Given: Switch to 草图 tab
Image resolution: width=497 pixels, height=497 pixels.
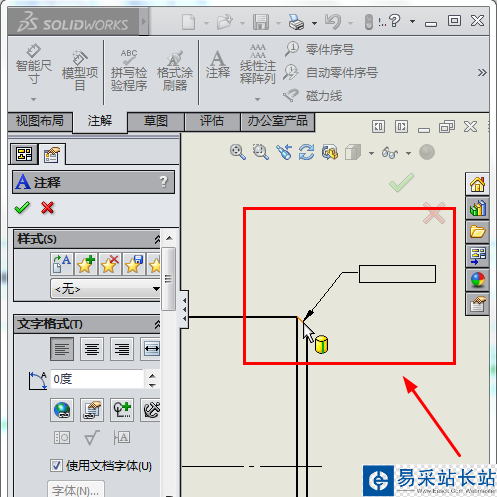Looking at the screenshot, I should coord(156,121).
